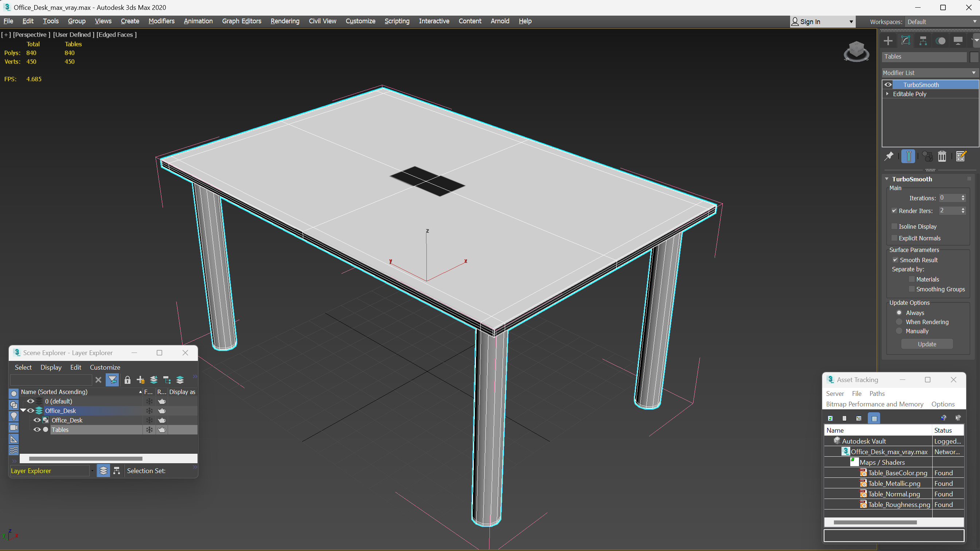Click Display All Objects icon in Scene Explorer sidebar
The height and width of the screenshot is (551, 980).
coord(14,394)
